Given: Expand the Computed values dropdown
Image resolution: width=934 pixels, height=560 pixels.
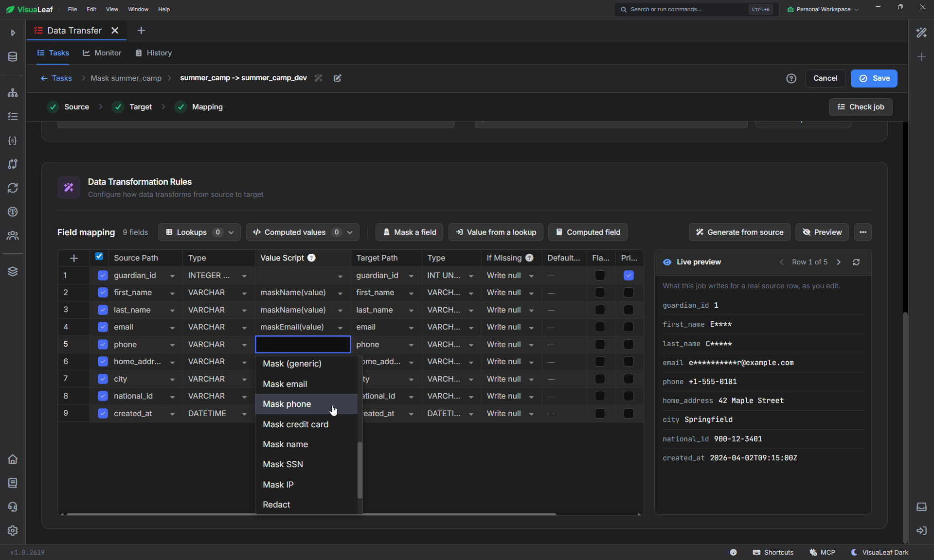Looking at the screenshot, I should pos(303,232).
